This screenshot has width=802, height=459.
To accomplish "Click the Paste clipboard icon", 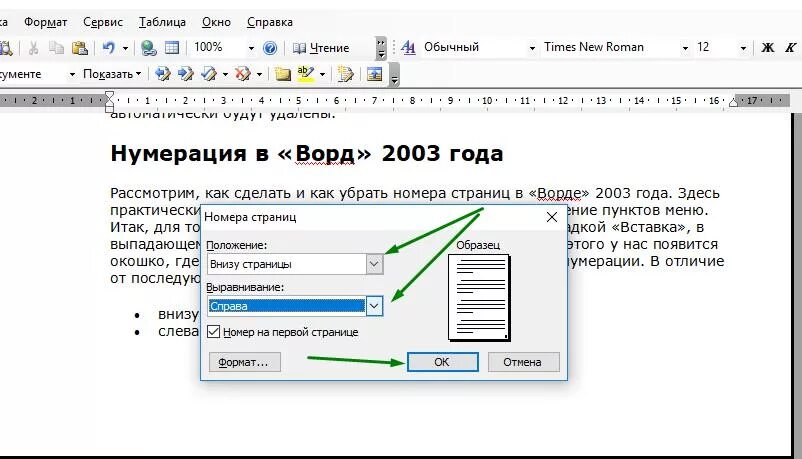I will point(79,48).
